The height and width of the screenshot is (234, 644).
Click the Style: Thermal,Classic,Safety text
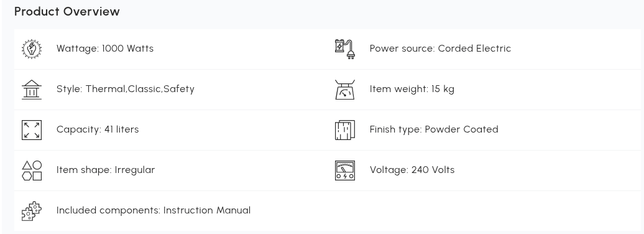click(126, 89)
